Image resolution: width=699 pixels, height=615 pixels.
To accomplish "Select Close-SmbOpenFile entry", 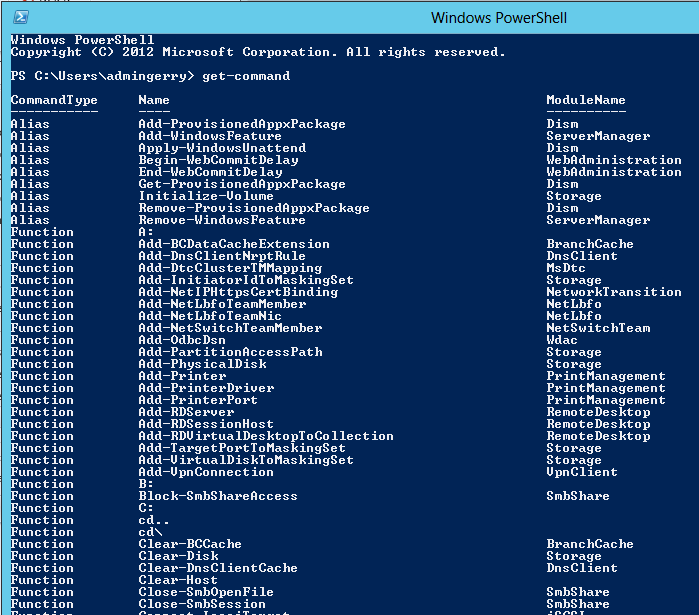I will coord(206,593).
